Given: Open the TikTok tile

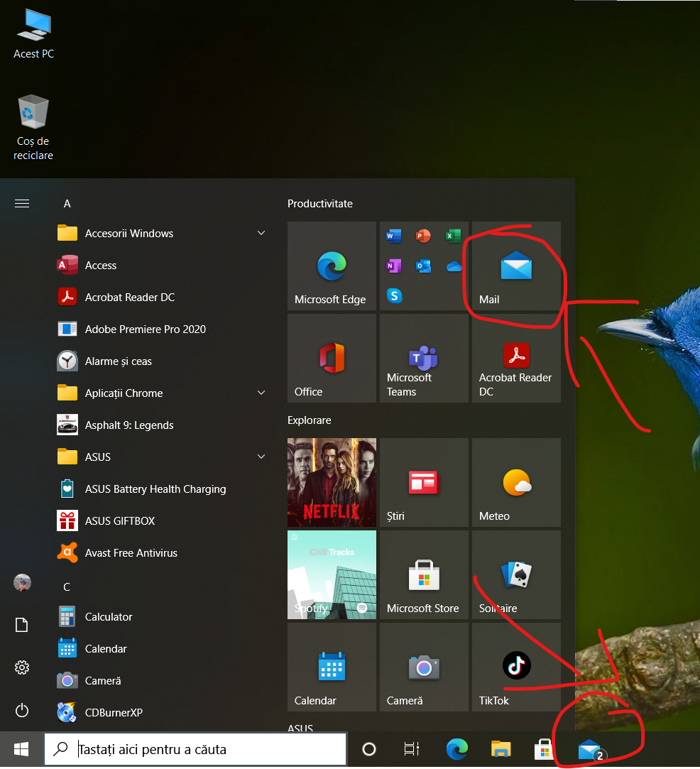Looking at the screenshot, I should 516,667.
